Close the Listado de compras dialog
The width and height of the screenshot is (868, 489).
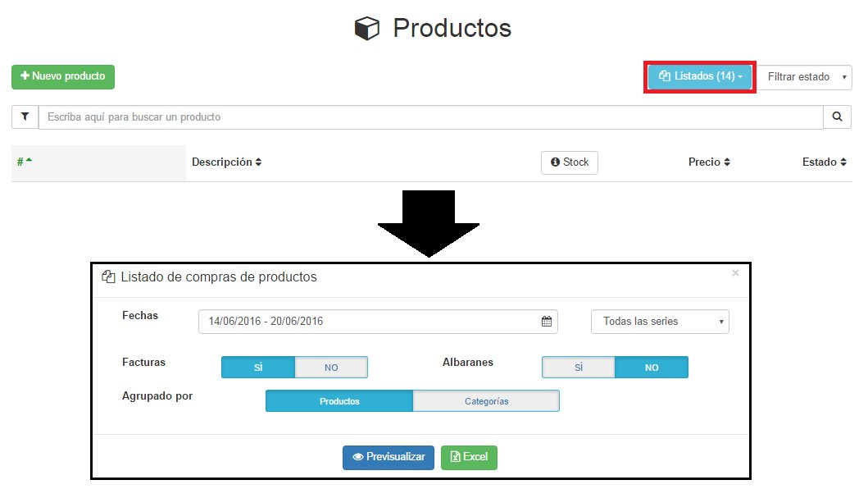click(735, 272)
